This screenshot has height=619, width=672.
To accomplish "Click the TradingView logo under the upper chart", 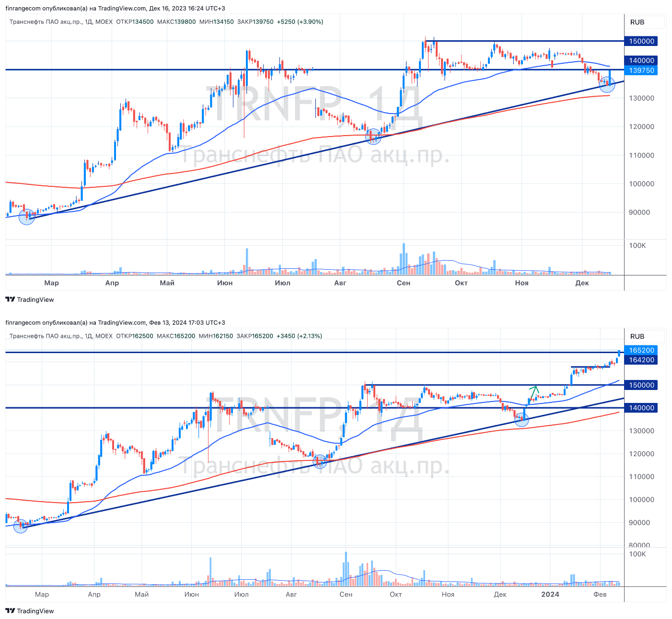I will (30, 299).
